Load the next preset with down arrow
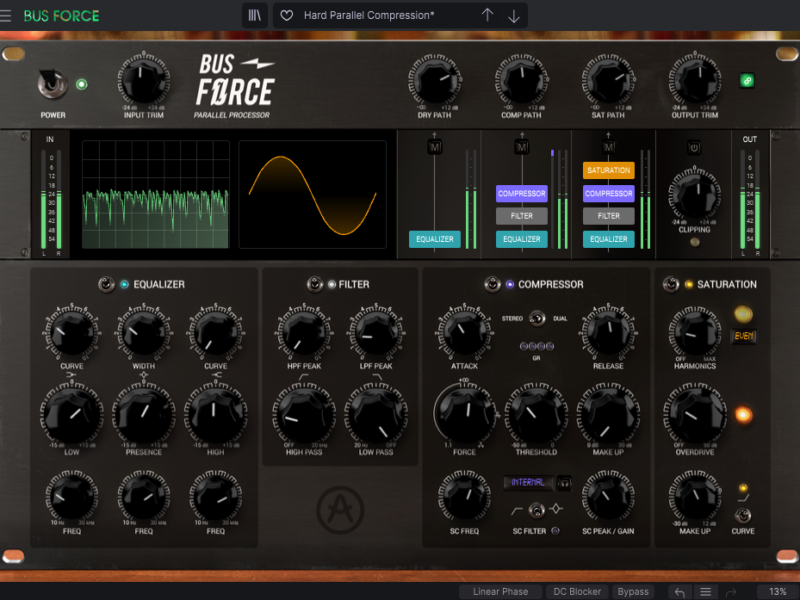The image size is (800, 600). 514,15
